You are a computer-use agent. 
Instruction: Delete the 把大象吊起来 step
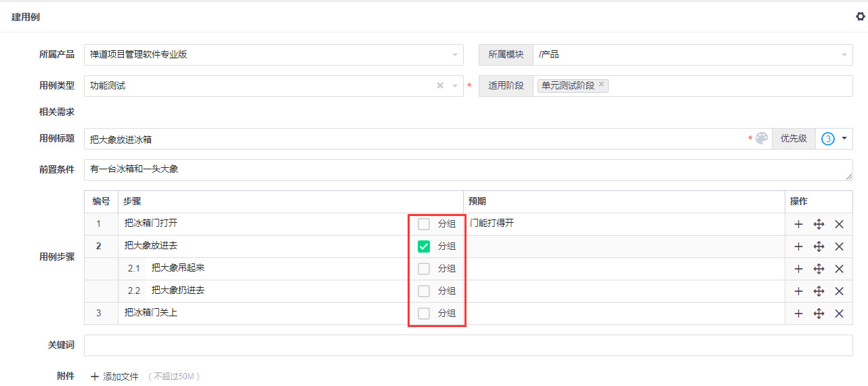[839, 269]
